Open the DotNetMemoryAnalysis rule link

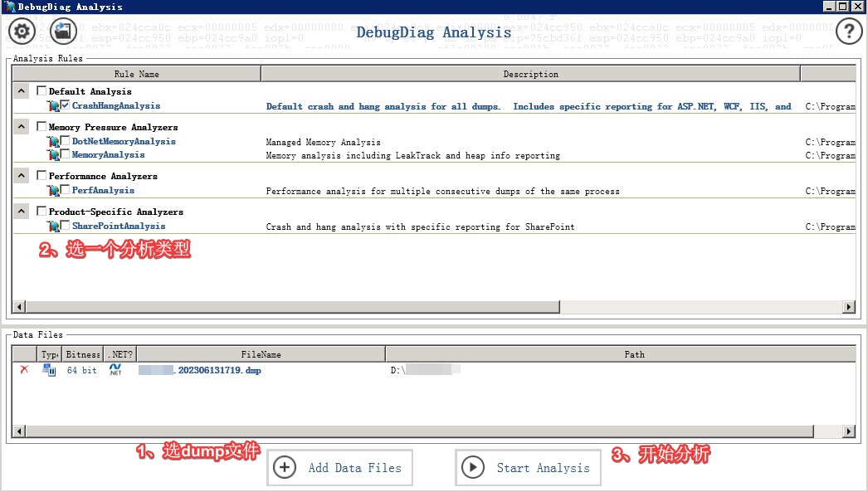pyautogui.click(x=124, y=142)
